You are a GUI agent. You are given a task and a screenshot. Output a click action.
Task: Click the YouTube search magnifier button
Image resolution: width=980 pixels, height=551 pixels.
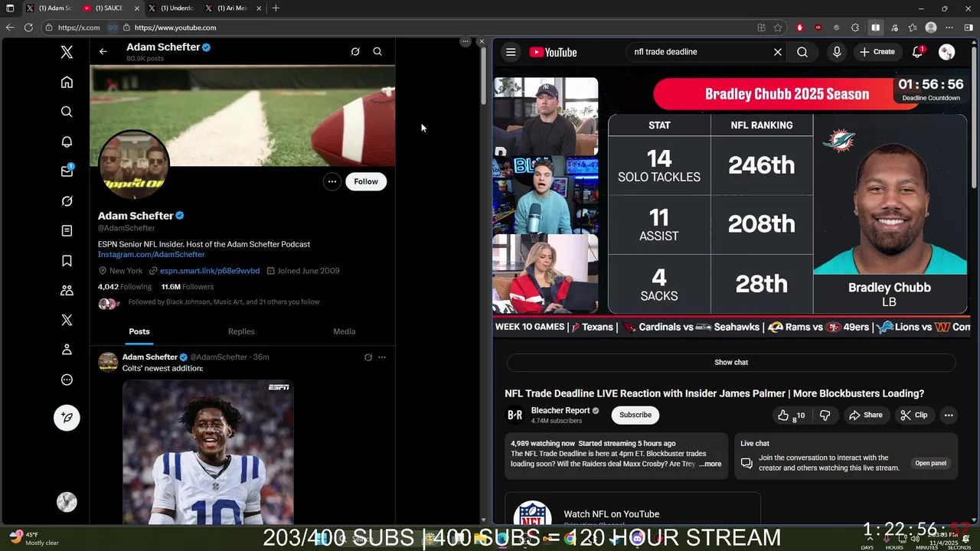[802, 52]
